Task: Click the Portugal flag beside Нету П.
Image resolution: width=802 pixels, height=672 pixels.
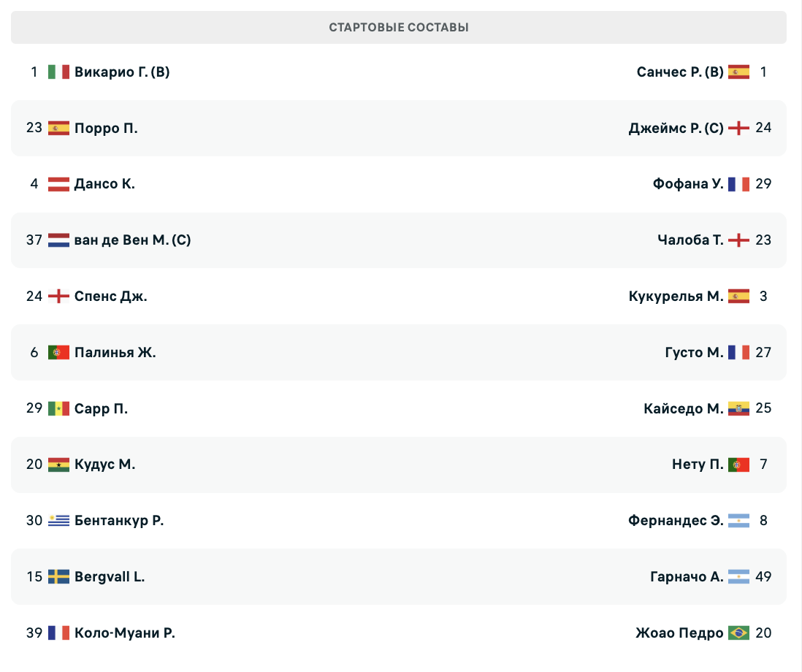Action: 738,465
